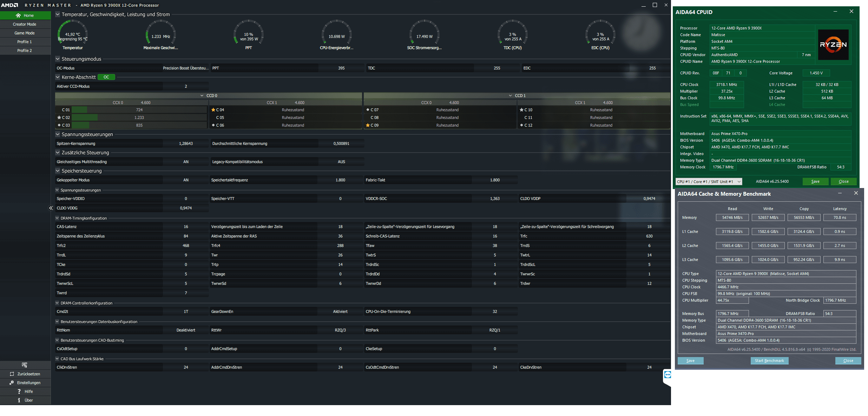Click the Memory Read 54746 MB/s field
The width and height of the screenshot is (868, 416).
tap(732, 217)
